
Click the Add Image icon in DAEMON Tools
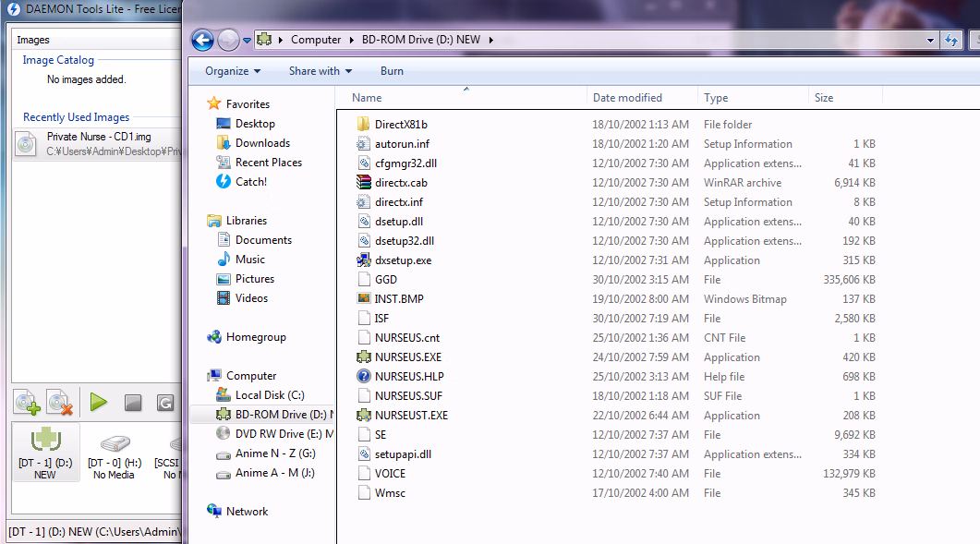pos(27,403)
